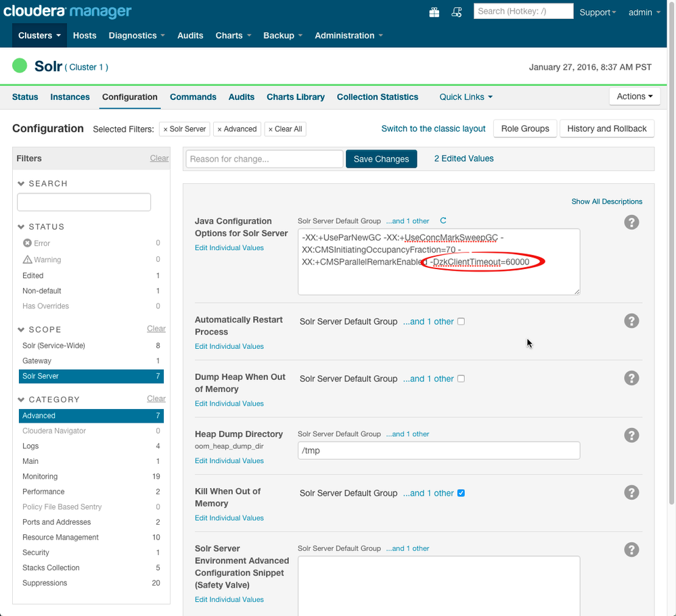
Task: Clear the CATEGORY filter selection
Action: [x=156, y=398]
